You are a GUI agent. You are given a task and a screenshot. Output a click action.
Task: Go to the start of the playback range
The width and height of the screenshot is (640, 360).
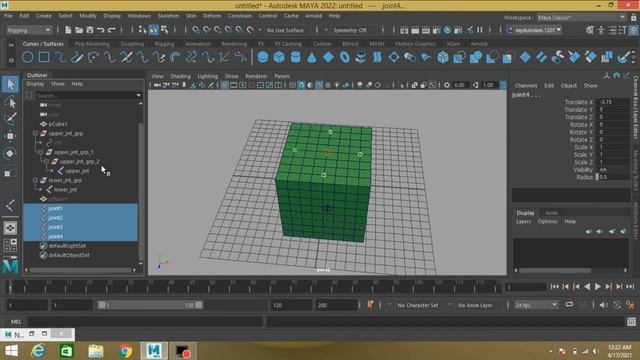coord(555,287)
